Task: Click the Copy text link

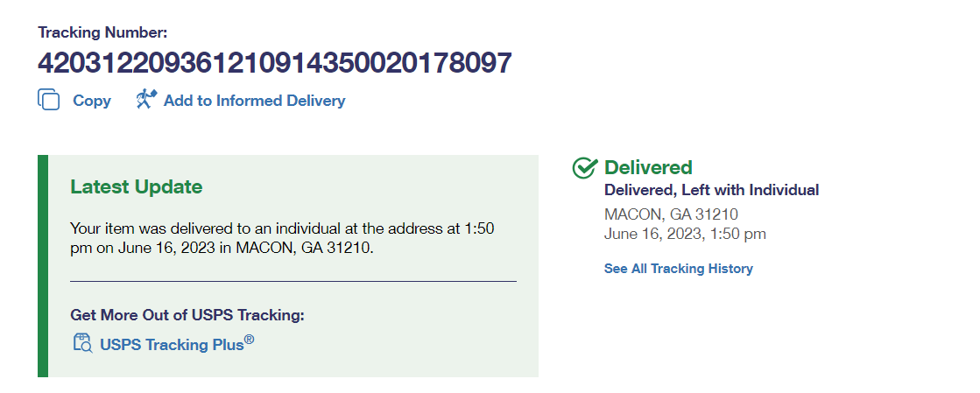Action: point(91,101)
